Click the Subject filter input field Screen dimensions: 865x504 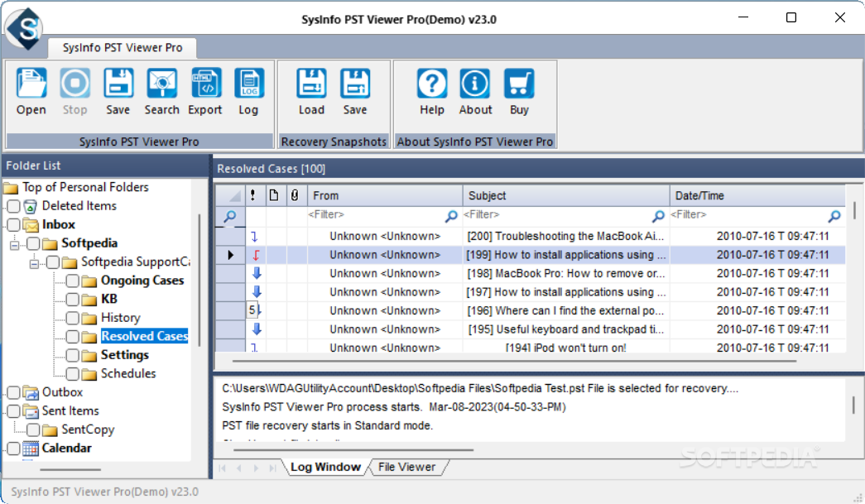point(557,216)
